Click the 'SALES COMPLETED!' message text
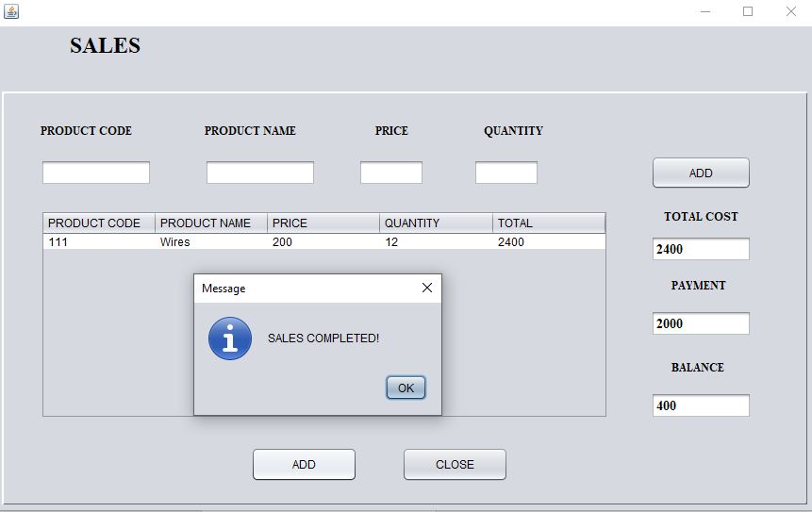This screenshot has height=512, width=812. (x=323, y=339)
